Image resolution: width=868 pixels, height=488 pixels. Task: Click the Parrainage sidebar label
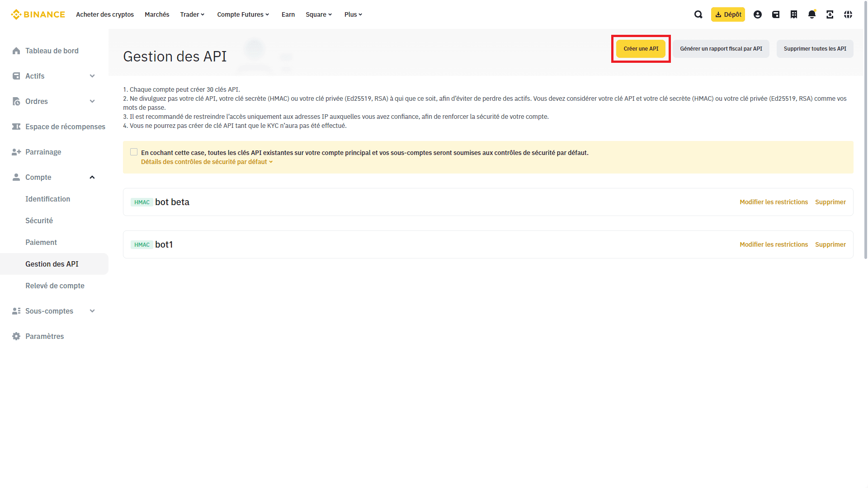point(43,152)
